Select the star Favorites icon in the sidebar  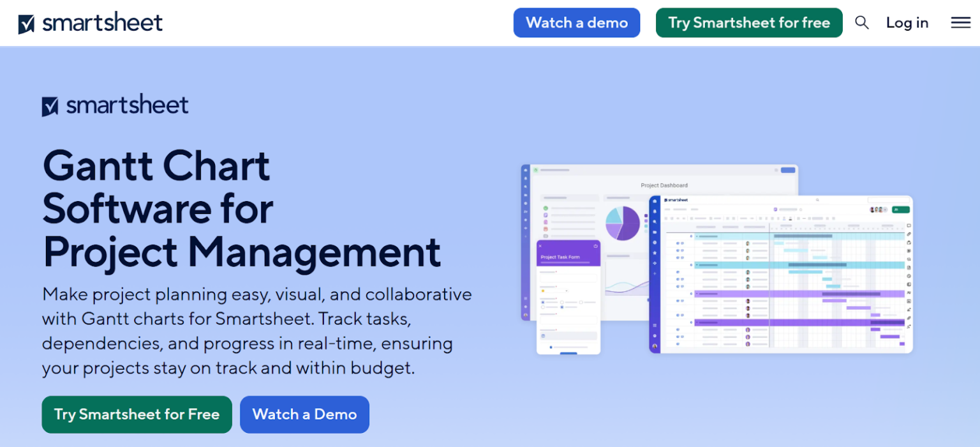tap(655, 254)
